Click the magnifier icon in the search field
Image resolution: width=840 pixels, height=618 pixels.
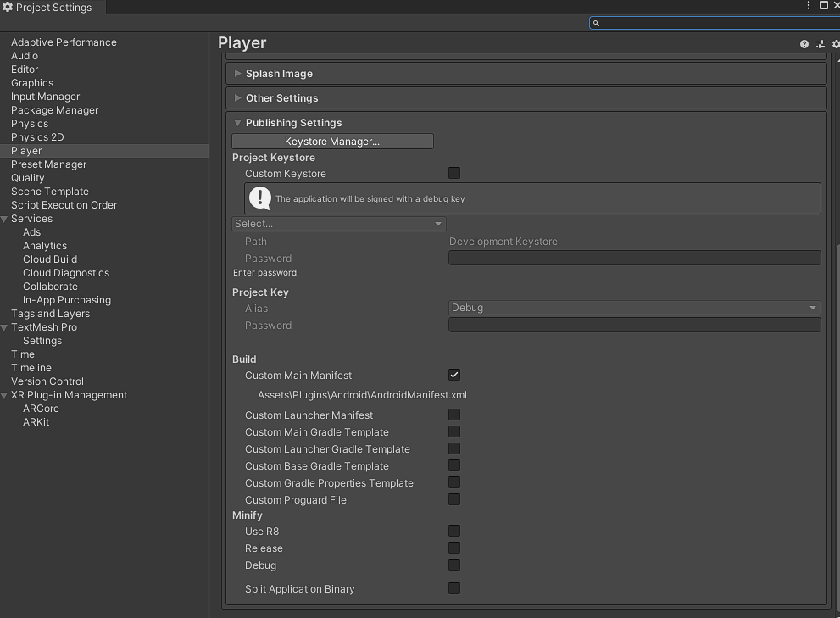[594, 23]
